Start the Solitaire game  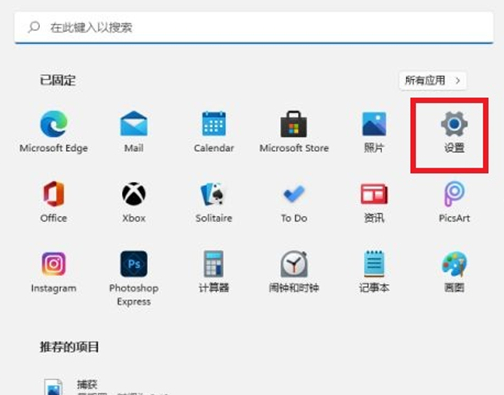pyautogui.click(x=214, y=202)
